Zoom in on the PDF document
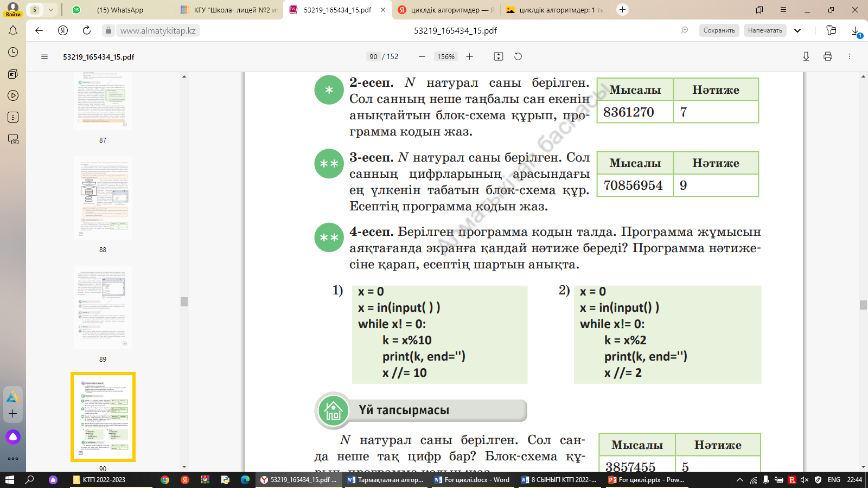This screenshot has height=488, width=868. (469, 56)
